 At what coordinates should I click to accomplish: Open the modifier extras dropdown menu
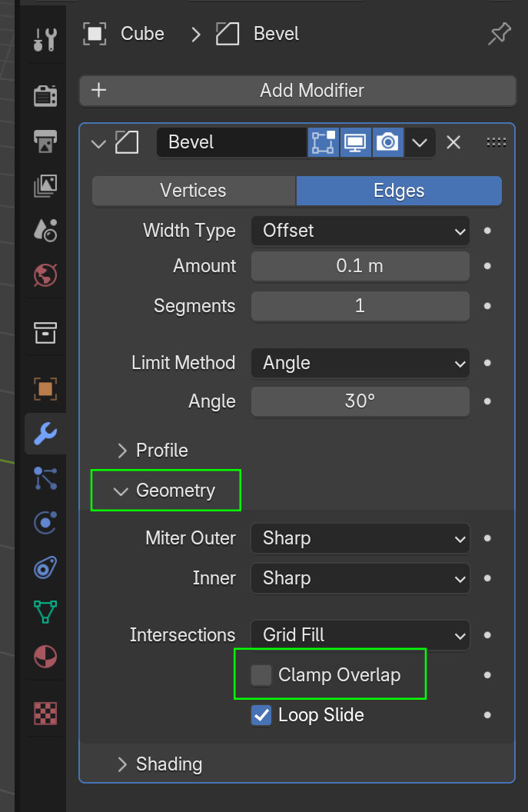[420, 142]
